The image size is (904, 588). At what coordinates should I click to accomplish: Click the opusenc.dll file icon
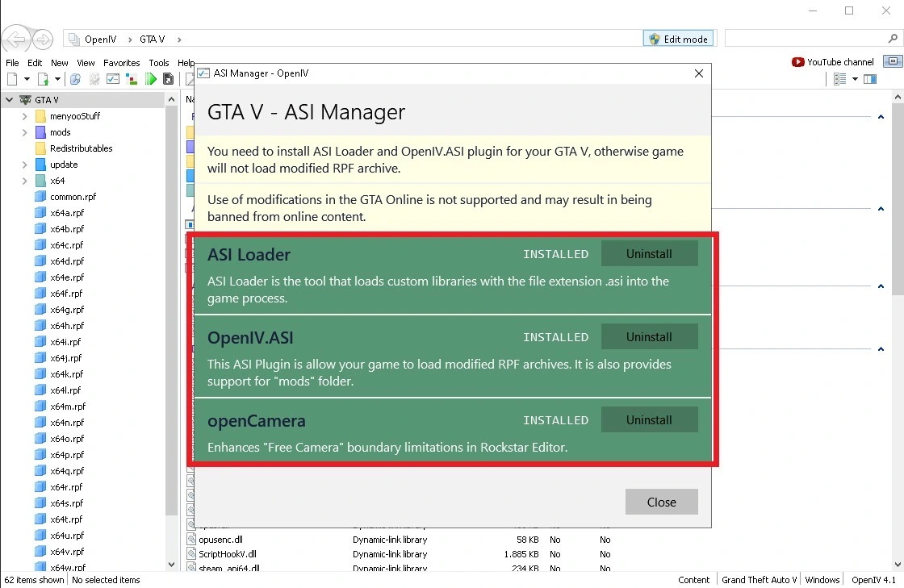[x=191, y=540]
